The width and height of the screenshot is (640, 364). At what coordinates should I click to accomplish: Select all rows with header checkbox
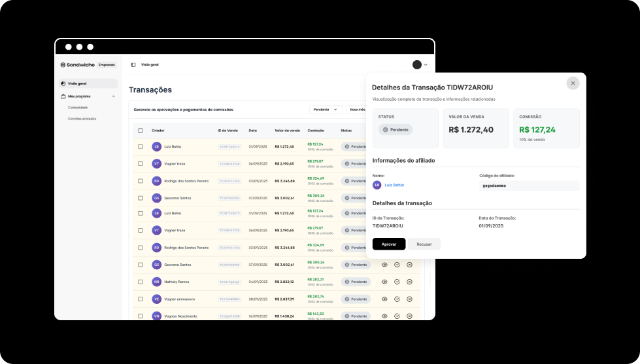(141, 131)
